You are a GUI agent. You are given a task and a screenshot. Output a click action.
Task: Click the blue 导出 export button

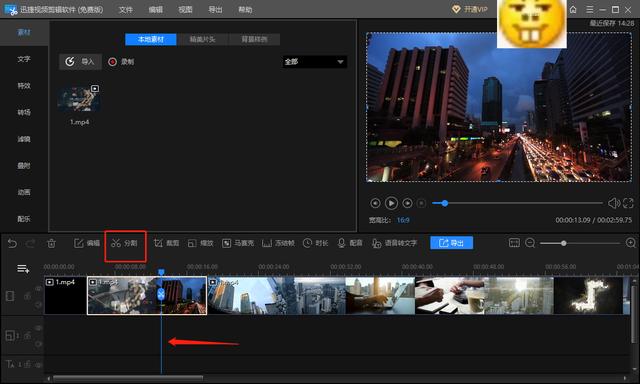pos(452,243)
